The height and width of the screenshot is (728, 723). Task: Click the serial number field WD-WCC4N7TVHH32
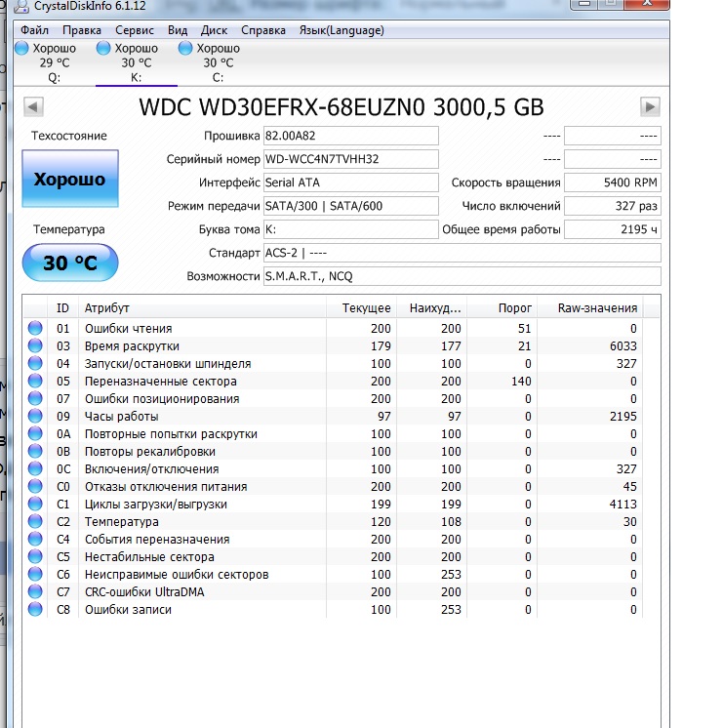click(350, 159)
